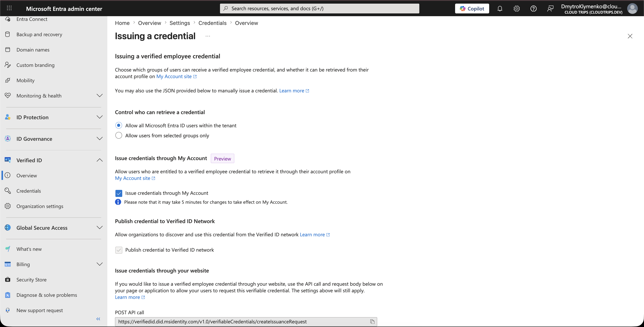Open portal settings gear icon

516,9
